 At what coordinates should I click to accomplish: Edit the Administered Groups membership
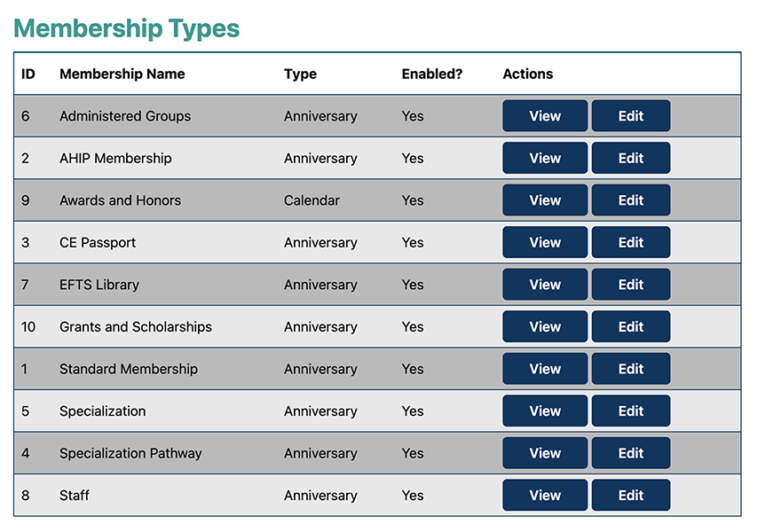pyautogui.click(x=630, y=116)
